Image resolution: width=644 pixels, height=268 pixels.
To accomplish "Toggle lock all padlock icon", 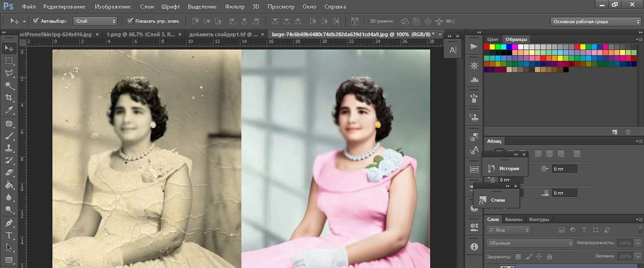I will (549, 256).
